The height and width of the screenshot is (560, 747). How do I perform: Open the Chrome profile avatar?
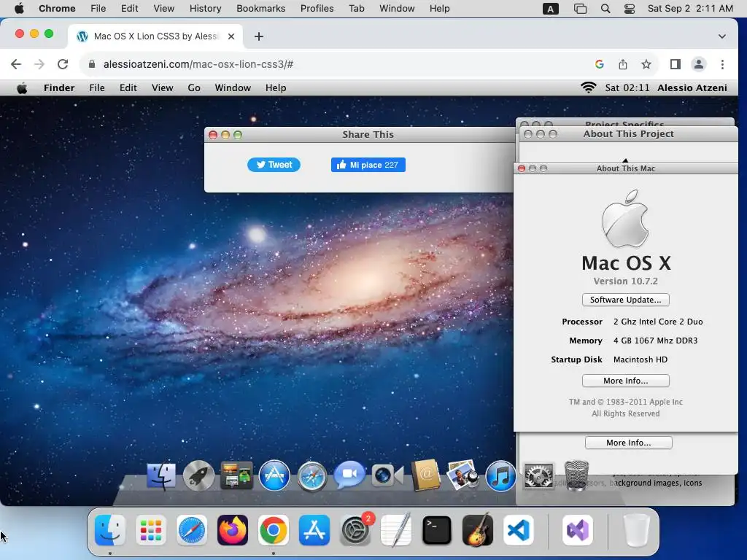[698, 64]
